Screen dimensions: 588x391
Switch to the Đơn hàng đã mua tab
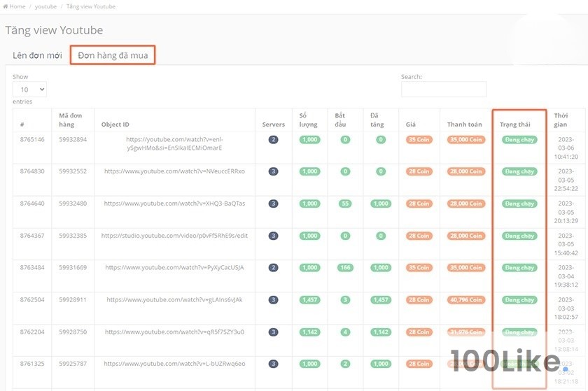click(113, 55)
